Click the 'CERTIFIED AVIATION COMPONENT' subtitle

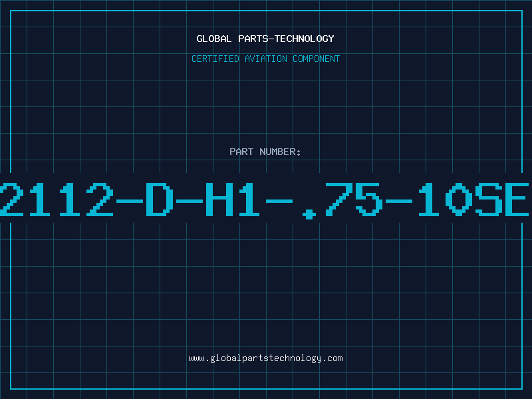pos(265,59)
